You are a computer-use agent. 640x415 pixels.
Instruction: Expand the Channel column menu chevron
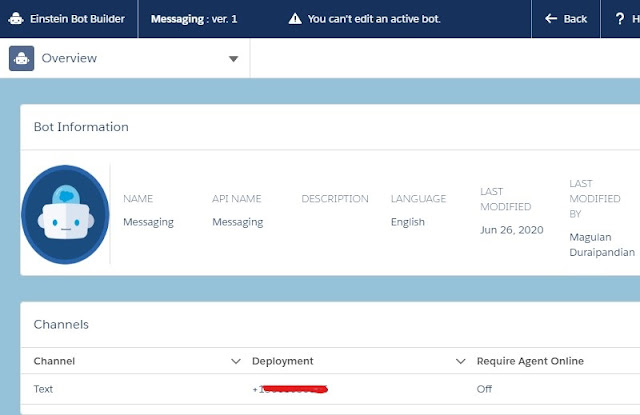coord(236,361)
